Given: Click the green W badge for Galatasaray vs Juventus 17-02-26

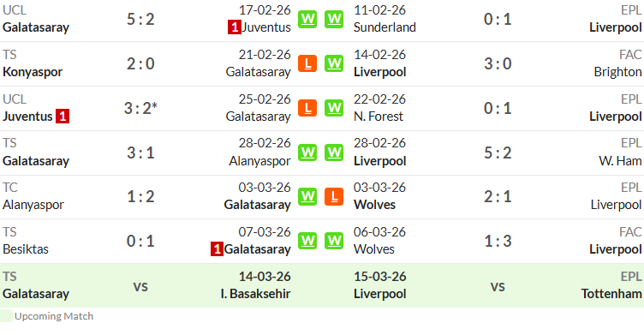Looking at the screenshot, I should [x=307, y=19].
